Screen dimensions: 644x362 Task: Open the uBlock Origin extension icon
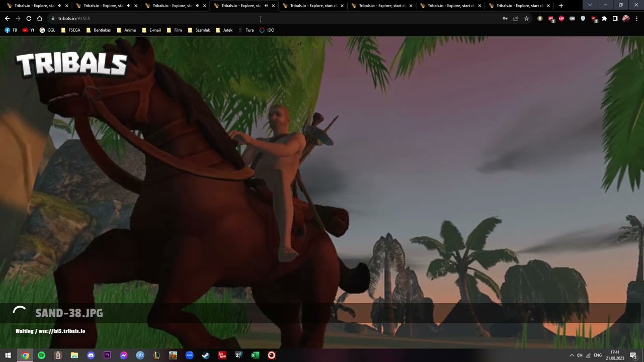(x=594, y=19)
